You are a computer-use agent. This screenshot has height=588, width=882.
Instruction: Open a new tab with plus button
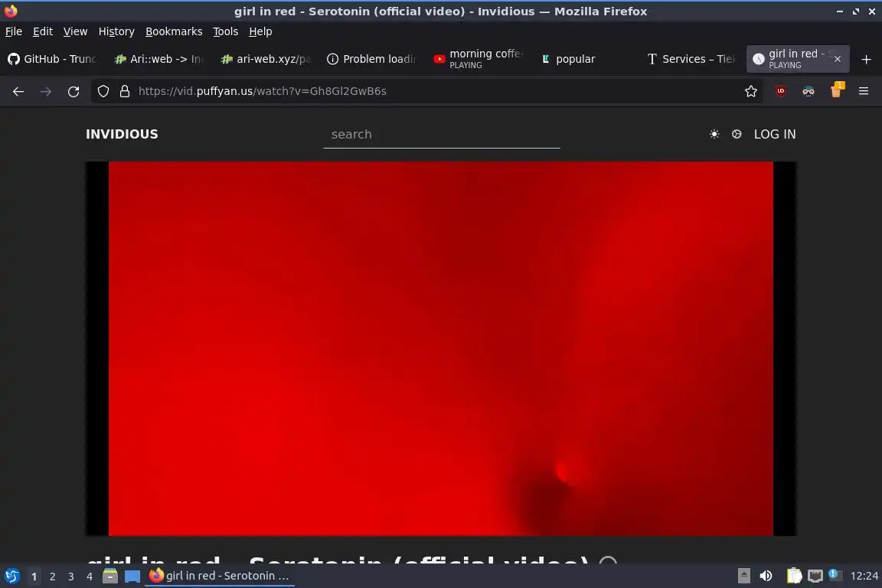click(x=866, y=59)
